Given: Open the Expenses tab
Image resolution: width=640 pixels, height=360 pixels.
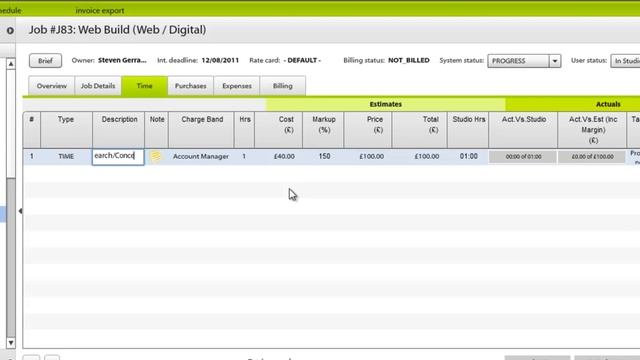Looking at the screenshot, I should tap(237, 86).
